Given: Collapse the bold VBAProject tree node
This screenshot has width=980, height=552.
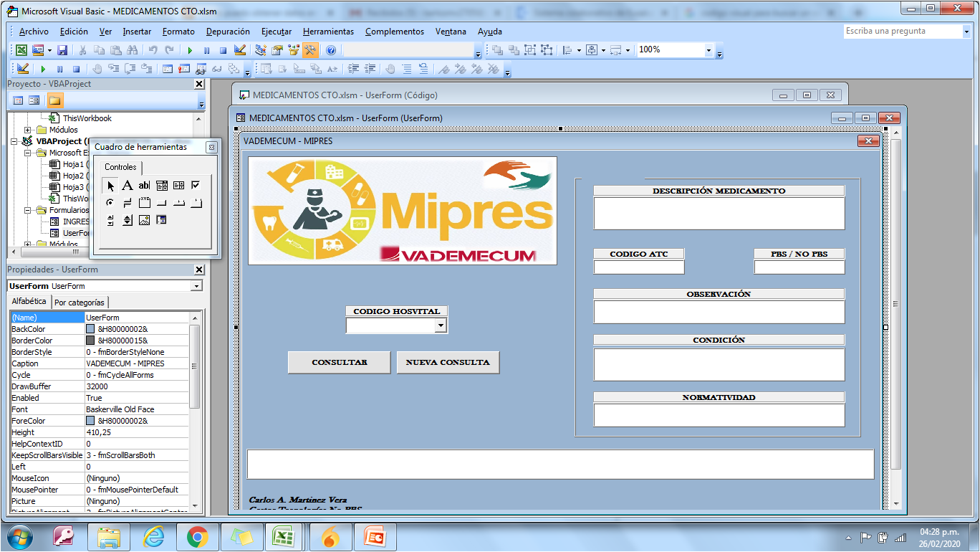Looking at the screenshot, I should [x=15, y=141].
